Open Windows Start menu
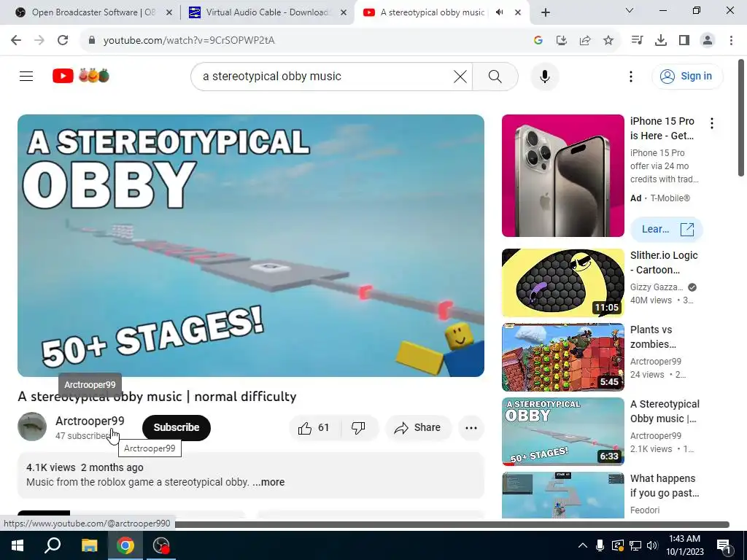747x560 pixels. (x=18, y=545)
